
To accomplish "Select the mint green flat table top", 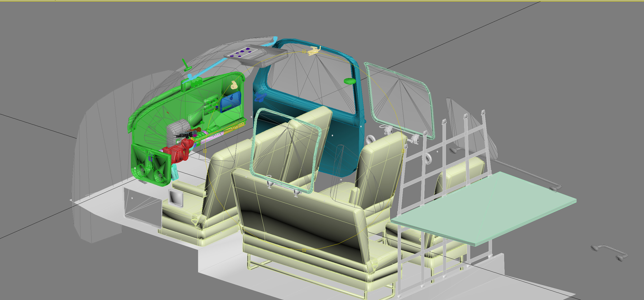I will (x=484, y=209).
